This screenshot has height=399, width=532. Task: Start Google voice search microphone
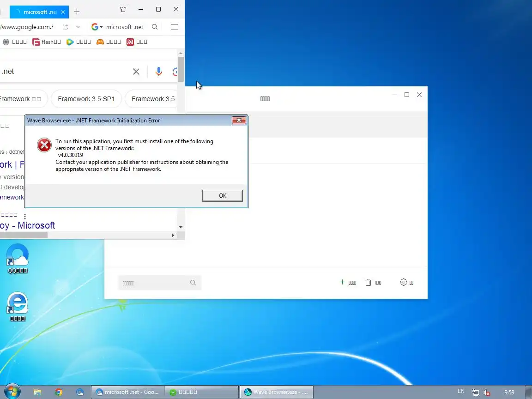tap(159, 72)
